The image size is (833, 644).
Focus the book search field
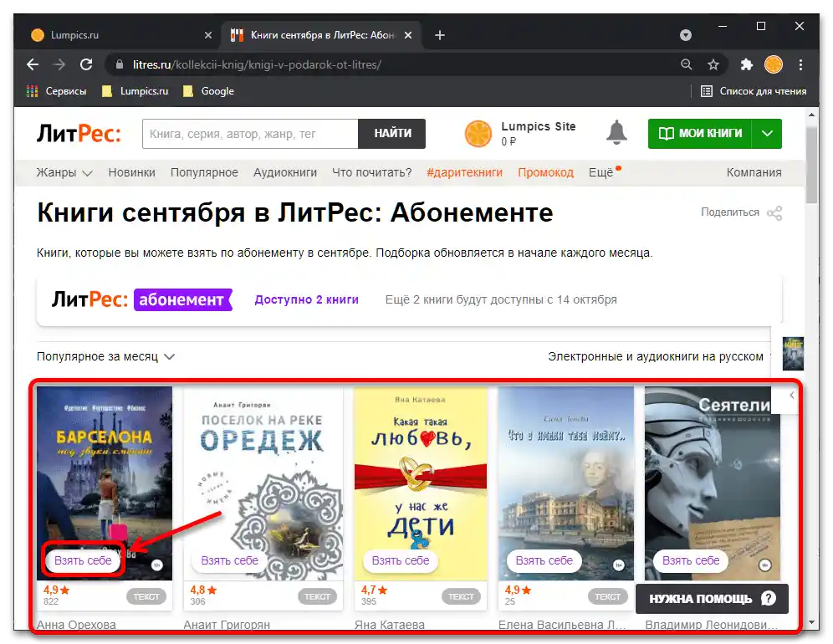(x=250, y=134)
